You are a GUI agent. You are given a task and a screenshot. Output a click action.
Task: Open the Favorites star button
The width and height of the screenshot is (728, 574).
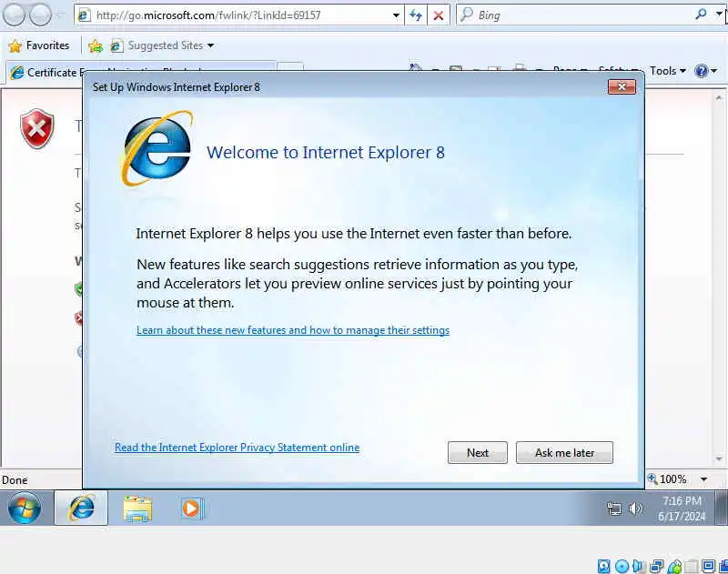point(15,45)
